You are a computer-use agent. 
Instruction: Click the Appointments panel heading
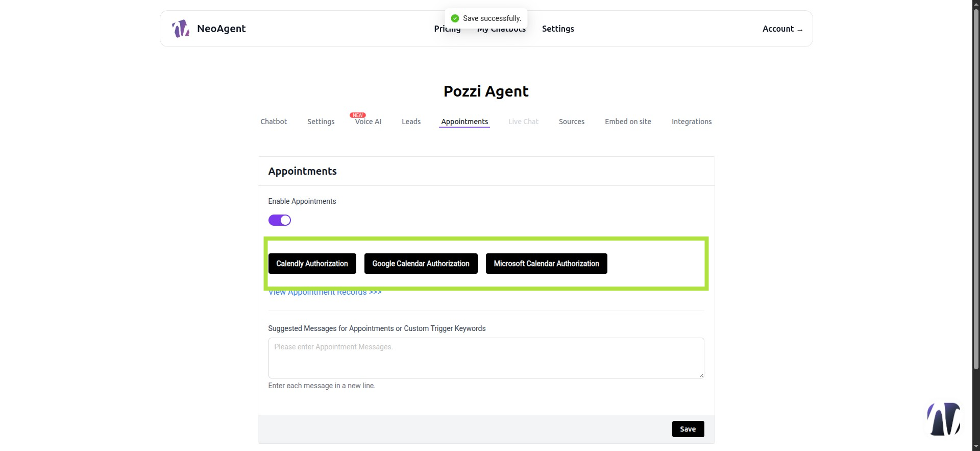point(302,171)
